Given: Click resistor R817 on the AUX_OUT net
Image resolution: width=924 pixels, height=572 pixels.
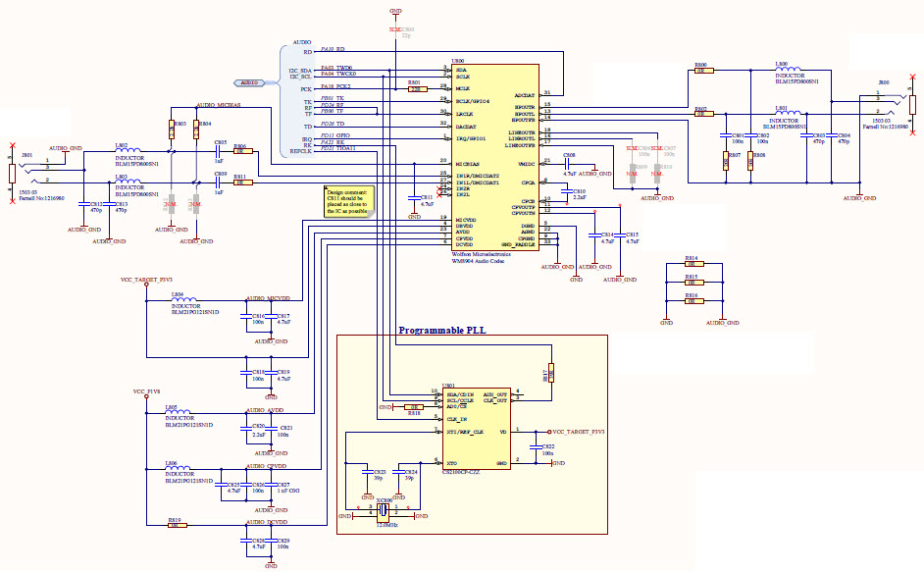Looking at the screenshot, I should (x=551, y=371).
